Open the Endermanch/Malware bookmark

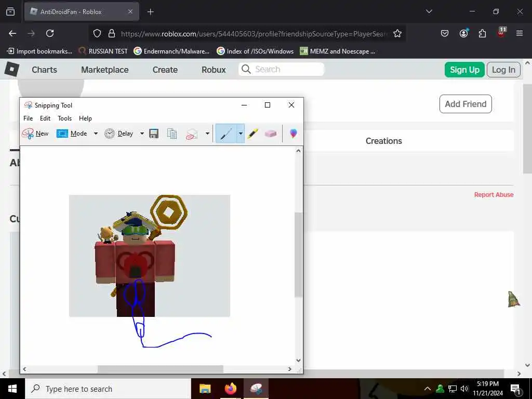[171, 51]
